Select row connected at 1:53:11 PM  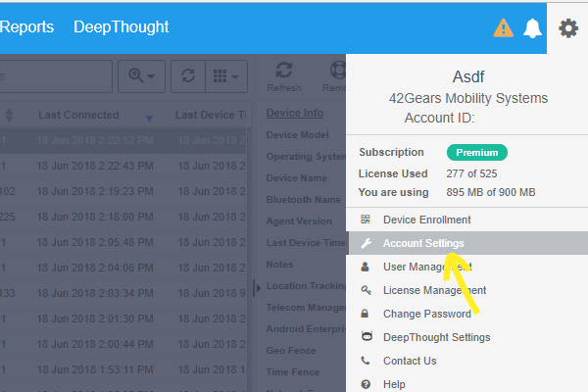tap(123, 369)
